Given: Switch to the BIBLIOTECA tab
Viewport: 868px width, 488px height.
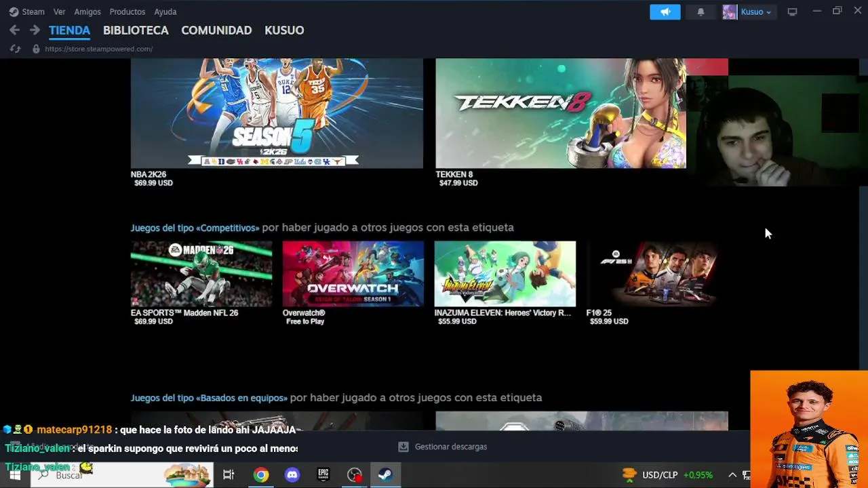Looking at the screenshot, I should 136,30.
